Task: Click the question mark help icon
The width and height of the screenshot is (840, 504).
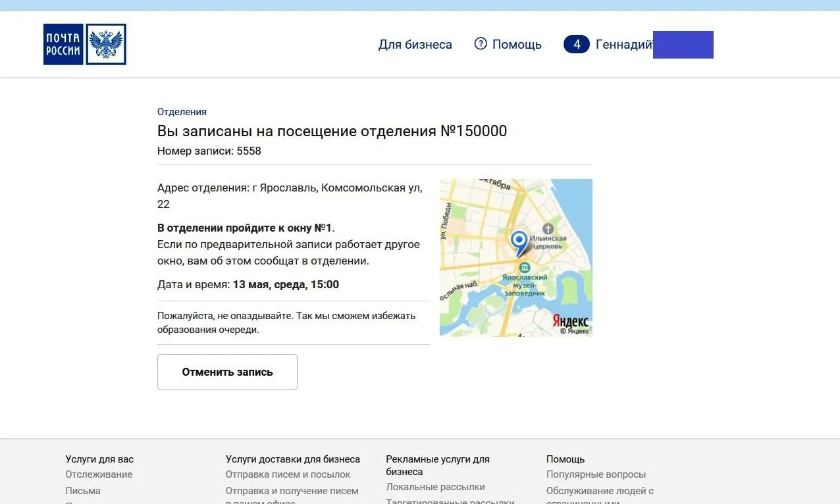Action: pyautogui.click(x=481, y=44)
